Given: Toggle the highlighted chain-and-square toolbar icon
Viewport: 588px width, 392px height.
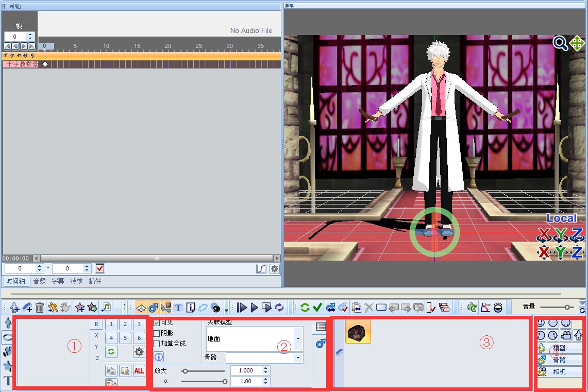Looking at the screenshot, I should click(166, 308).
